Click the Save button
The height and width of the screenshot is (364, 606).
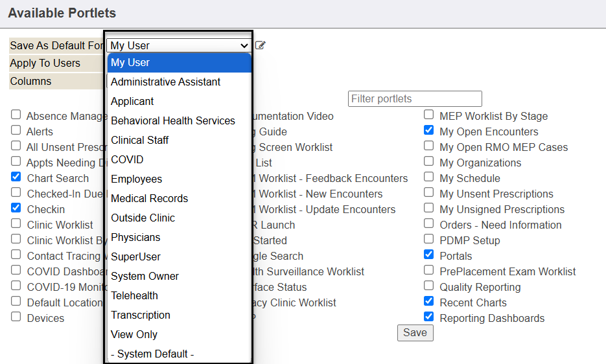pyautogui.click(x=415, y=333)
